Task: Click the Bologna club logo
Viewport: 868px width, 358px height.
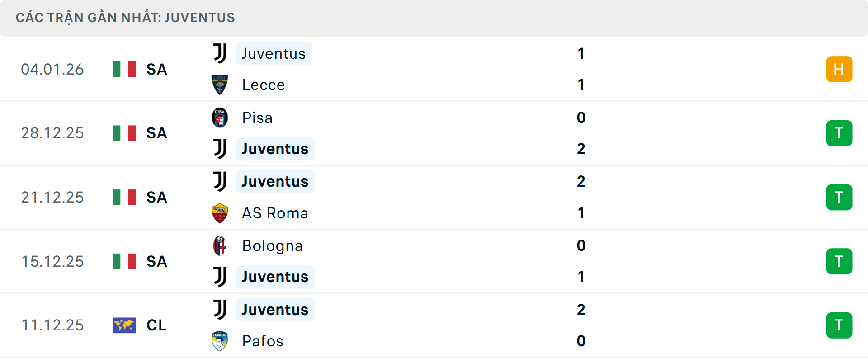Action: pos(220,245)
